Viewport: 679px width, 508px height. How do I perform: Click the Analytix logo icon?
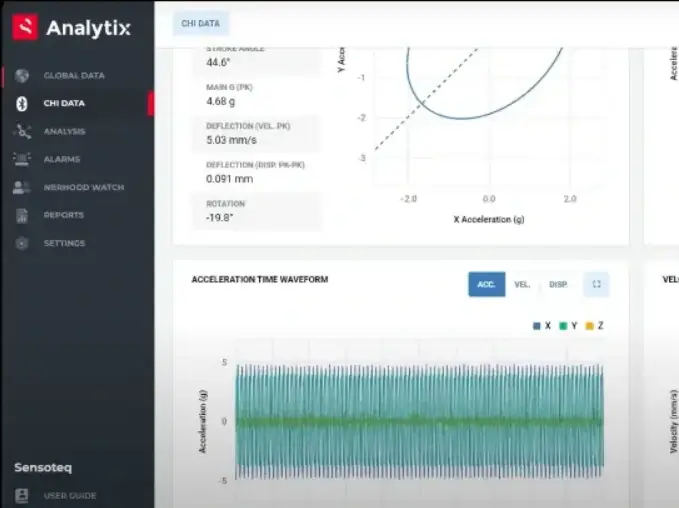[25, 27]
